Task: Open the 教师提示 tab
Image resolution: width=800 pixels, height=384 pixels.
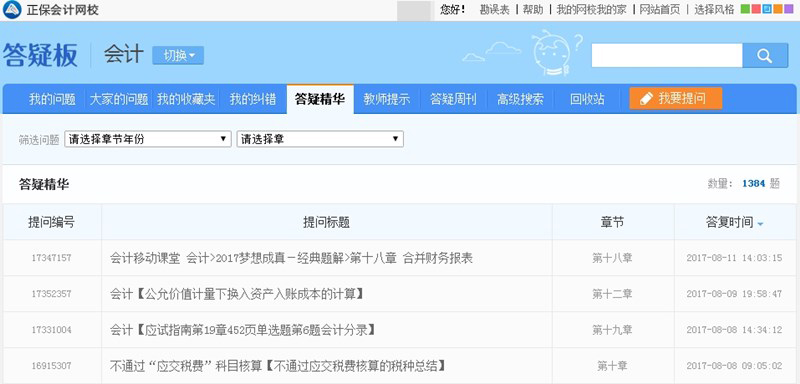Action: pos(386,99)
